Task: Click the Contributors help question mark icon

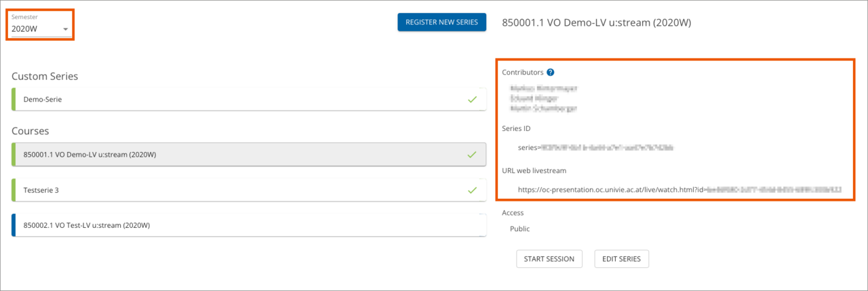Action: click(x=551, y=72)
